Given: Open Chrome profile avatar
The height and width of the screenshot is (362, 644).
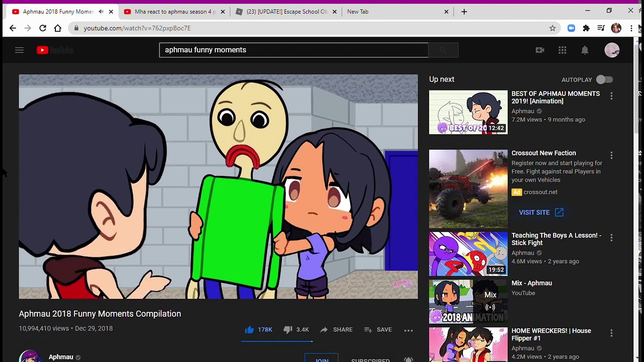Looking at the screenshot, I should (x=616, y=28).
